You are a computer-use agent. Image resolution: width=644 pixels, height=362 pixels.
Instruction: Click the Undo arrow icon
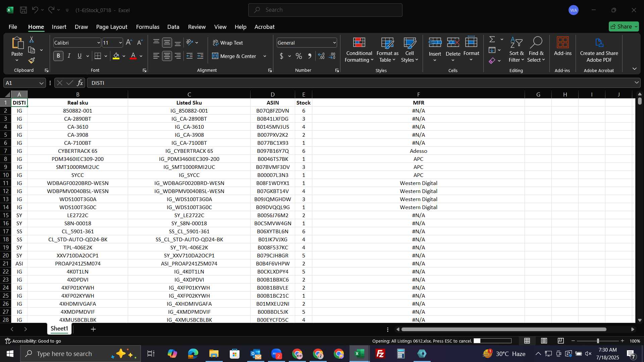tap(35, 10)
